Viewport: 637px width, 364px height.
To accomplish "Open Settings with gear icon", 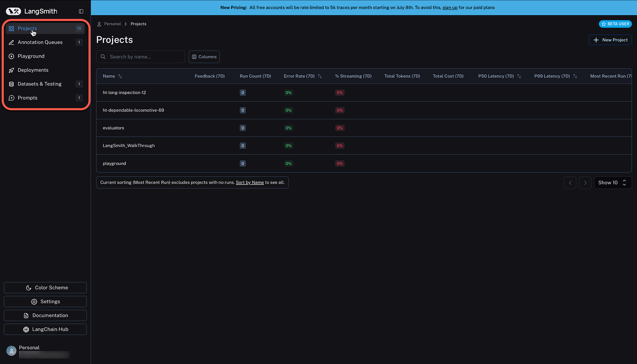I will tap(45, 302).
